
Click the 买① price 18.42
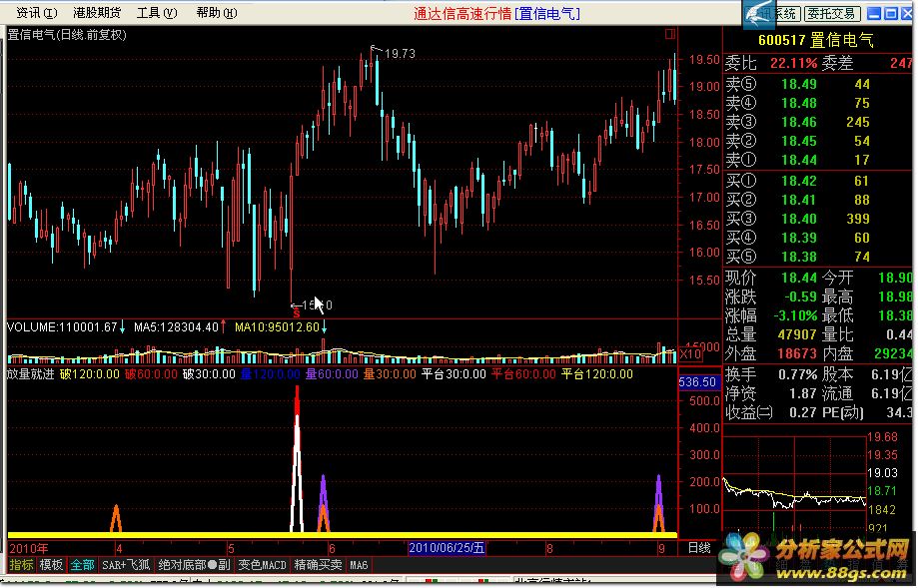pos(798,182)
